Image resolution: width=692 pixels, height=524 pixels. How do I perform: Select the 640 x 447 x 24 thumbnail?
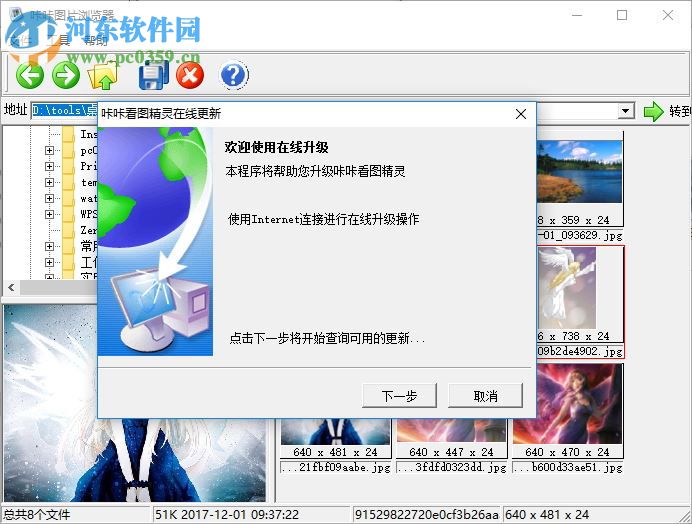(x=451, y=430)
